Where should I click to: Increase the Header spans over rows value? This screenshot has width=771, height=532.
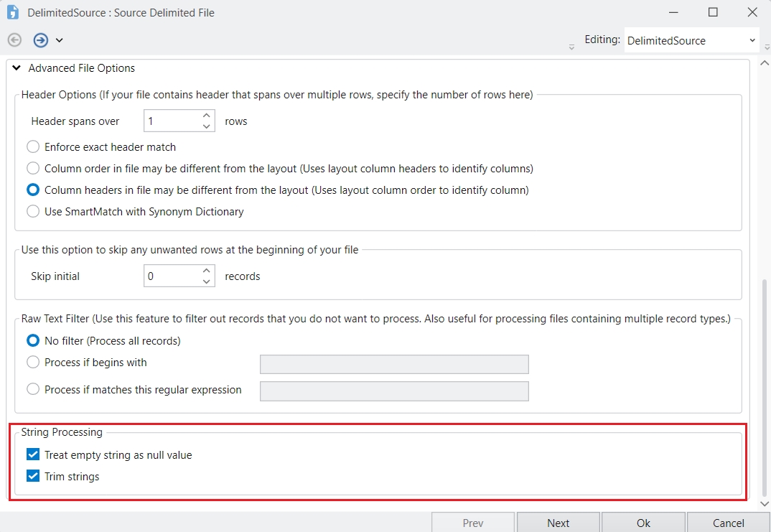pyautogui.click(x=207, y=115)
